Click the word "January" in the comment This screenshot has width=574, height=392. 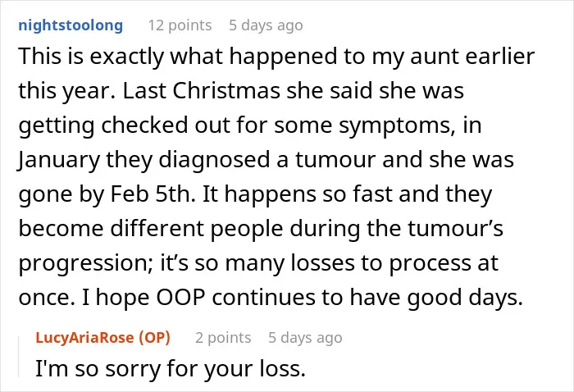(x=59, y=160)
